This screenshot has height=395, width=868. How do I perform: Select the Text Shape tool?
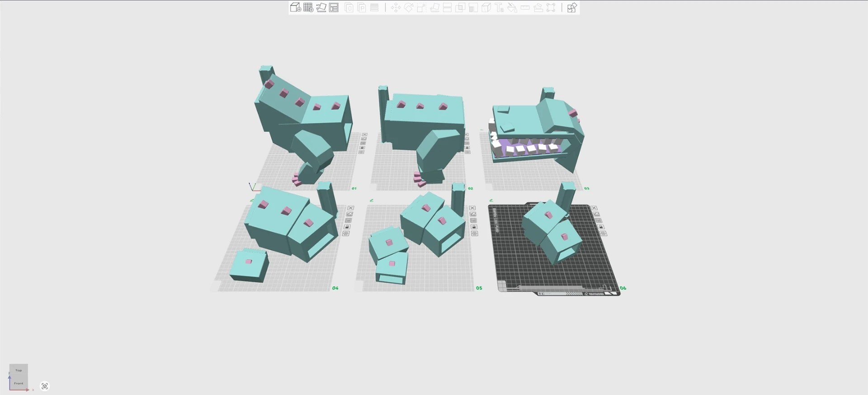tap(499, 7)
